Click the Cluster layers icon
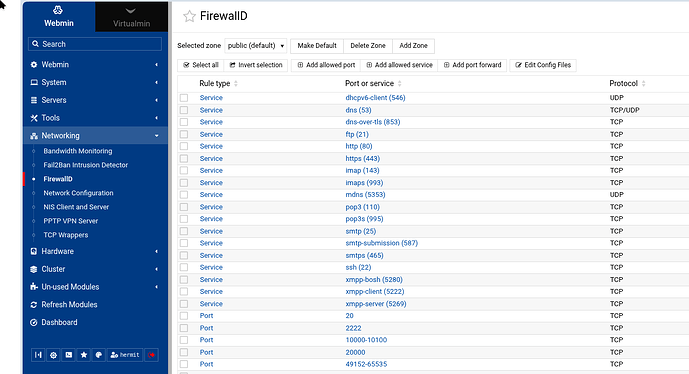Screen dimensions: 689x374 34,269
